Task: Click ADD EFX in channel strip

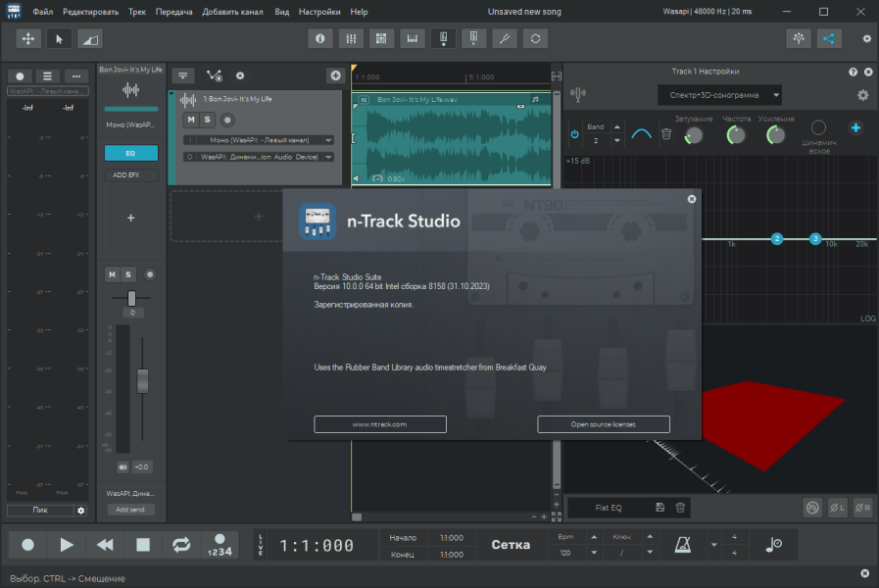Action: pyautogui.click(x=130, y=174)
